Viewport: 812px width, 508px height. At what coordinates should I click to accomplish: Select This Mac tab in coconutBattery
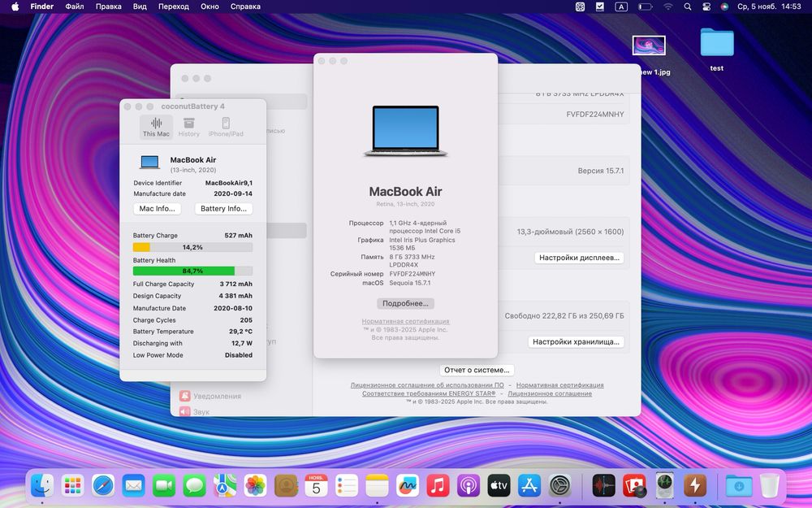click(156, 127)
